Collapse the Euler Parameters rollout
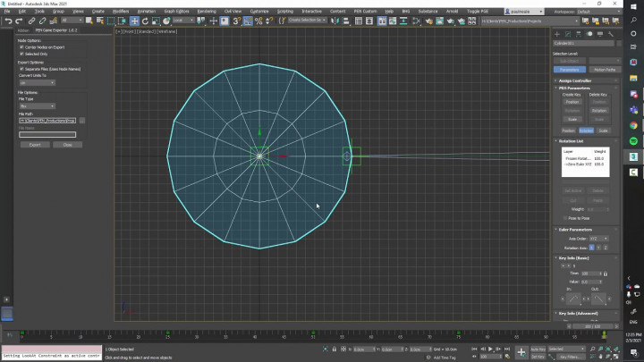Screen dimensions: 644x362 tap(575, 230)
